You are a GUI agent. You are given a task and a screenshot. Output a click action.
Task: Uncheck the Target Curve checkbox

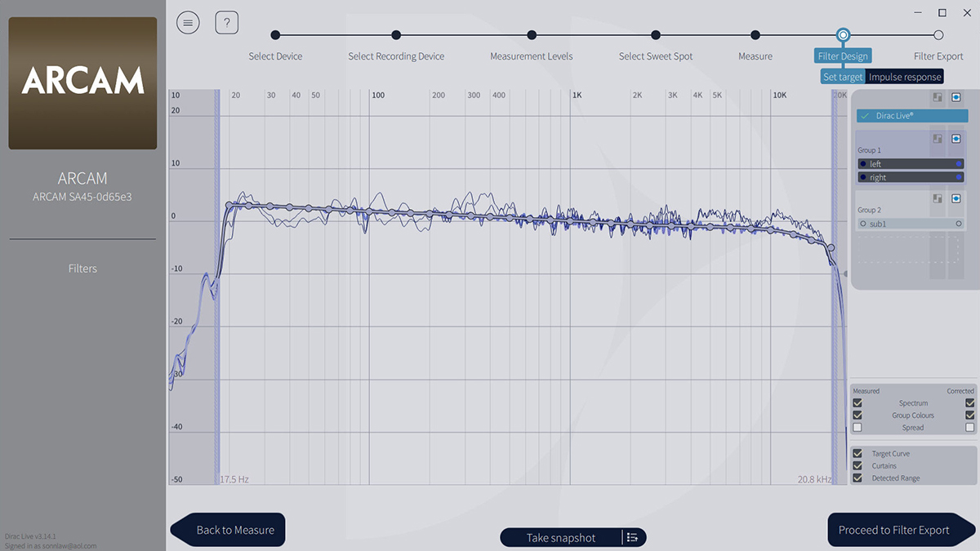[x=857, y=454]
